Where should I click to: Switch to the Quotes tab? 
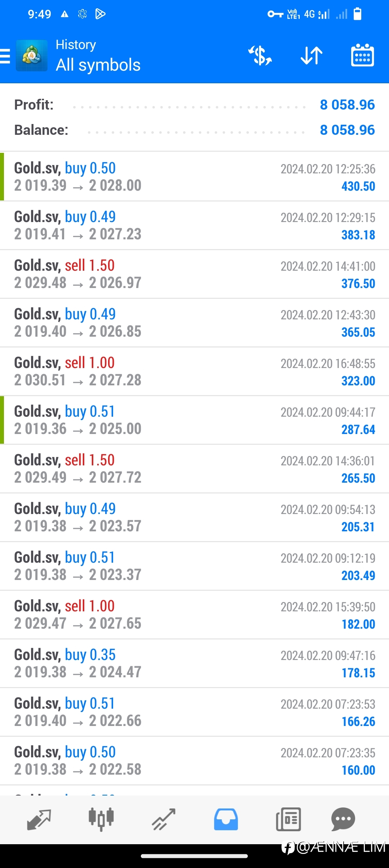point(39,820)
